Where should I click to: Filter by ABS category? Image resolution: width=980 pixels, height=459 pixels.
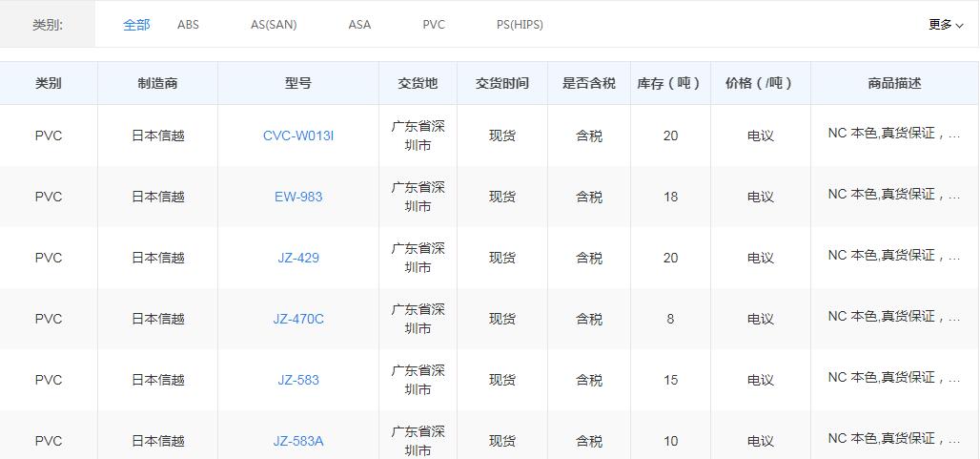[188, 25]
